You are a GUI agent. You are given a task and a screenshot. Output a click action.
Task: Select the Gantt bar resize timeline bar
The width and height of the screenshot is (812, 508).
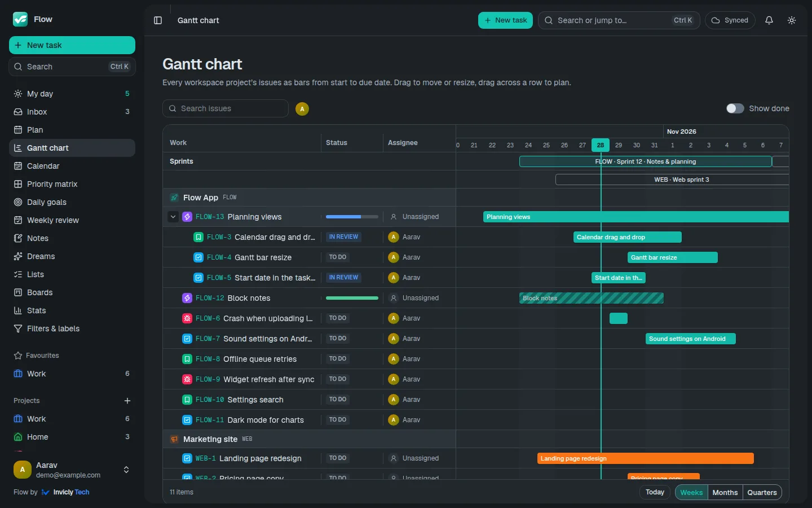pos(673,257)
